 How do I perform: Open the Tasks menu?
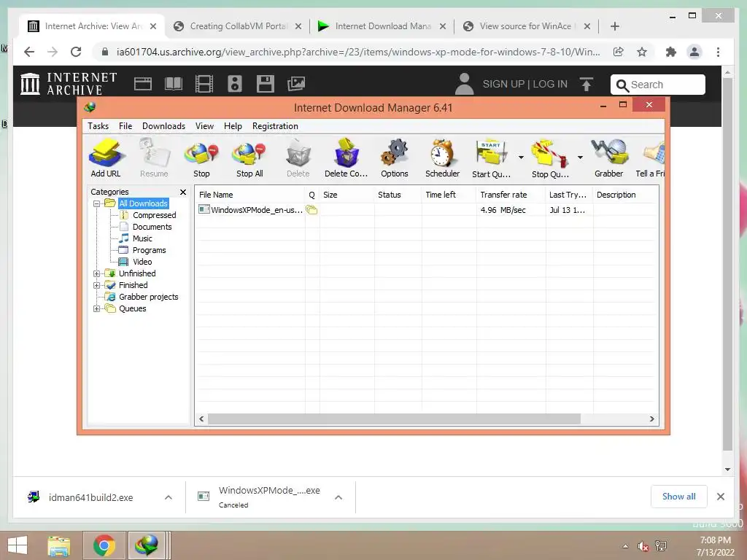(x=98, y=126)
